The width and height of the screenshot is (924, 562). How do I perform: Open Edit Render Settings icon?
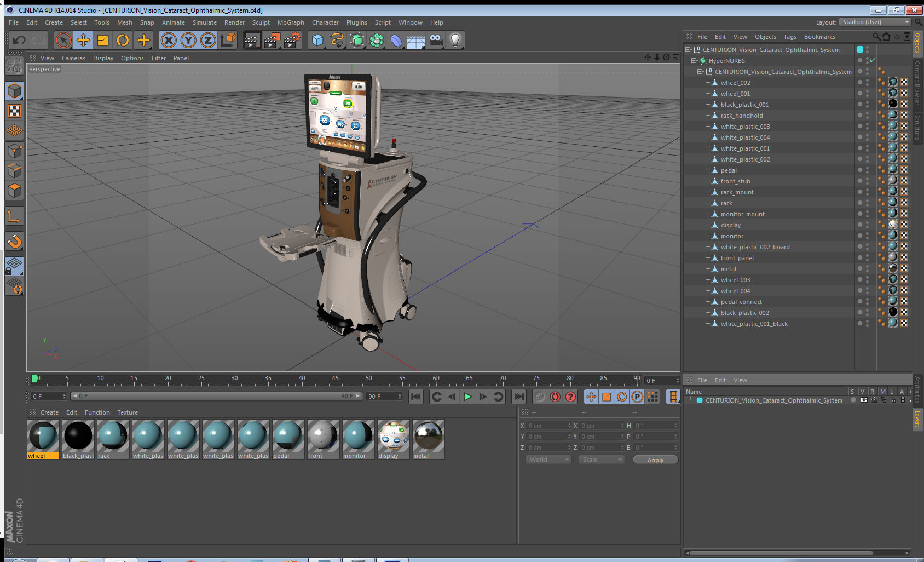292,40
